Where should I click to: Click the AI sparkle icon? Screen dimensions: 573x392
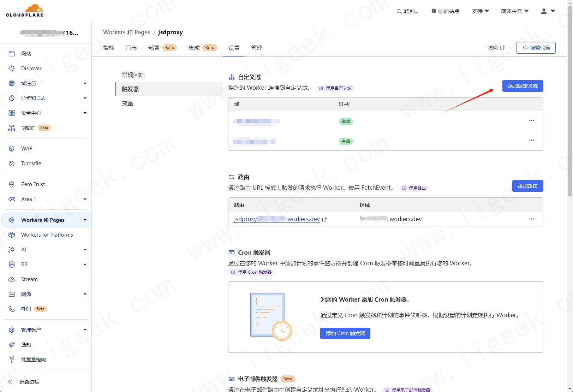point(12,250)
